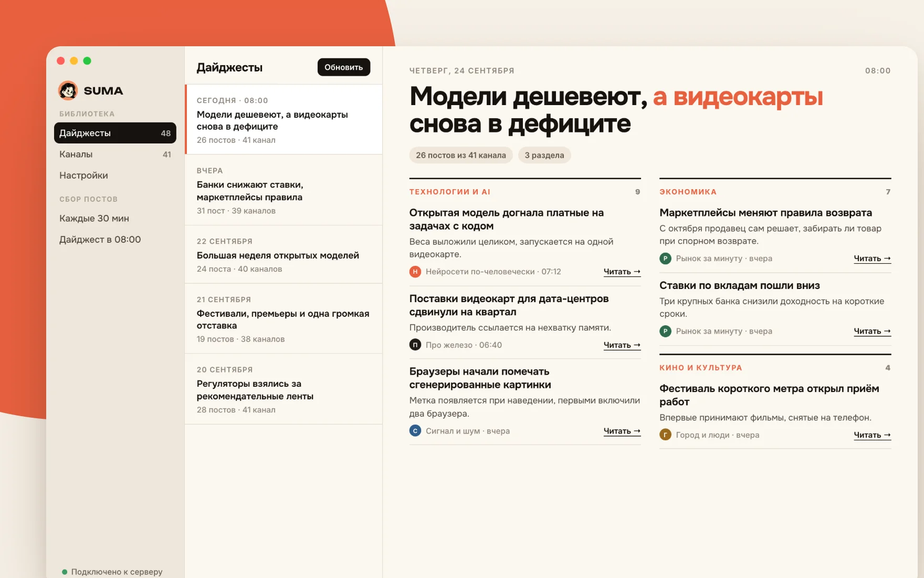Click the Про железо channel avatar

415,345
